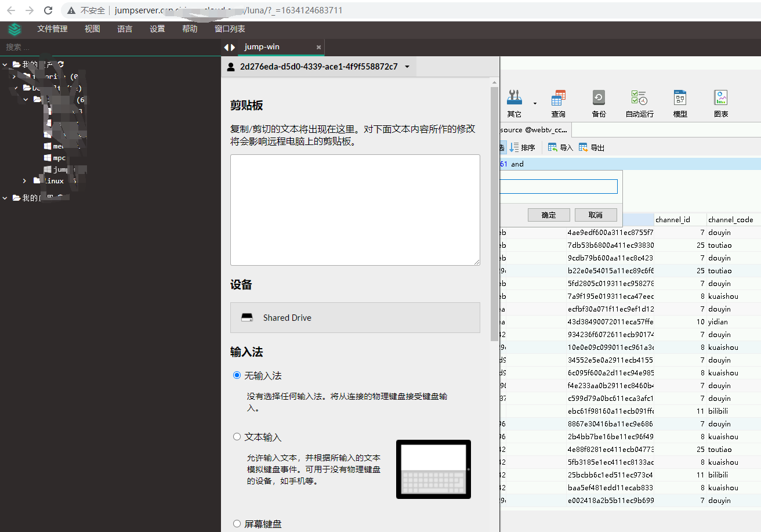The image size is (761, 532).
Task: Open the 文件管理 menu
Action: [52, 29]
